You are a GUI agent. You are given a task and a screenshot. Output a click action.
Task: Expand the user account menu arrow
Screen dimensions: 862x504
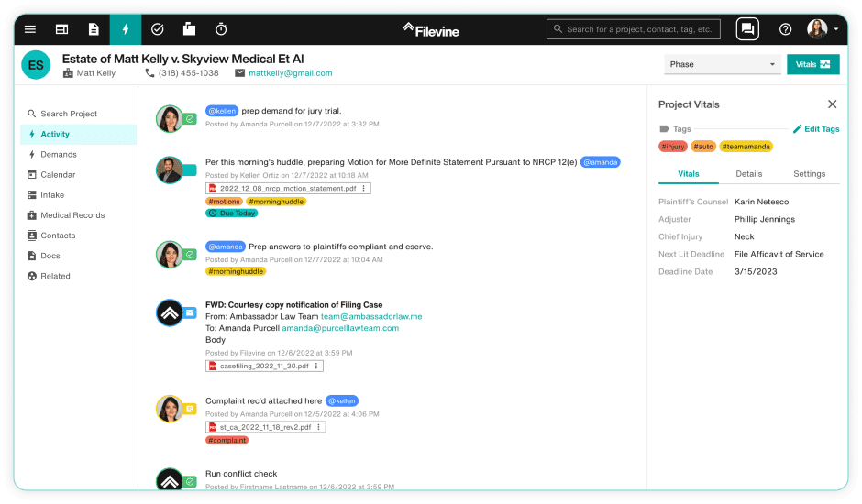836,29
